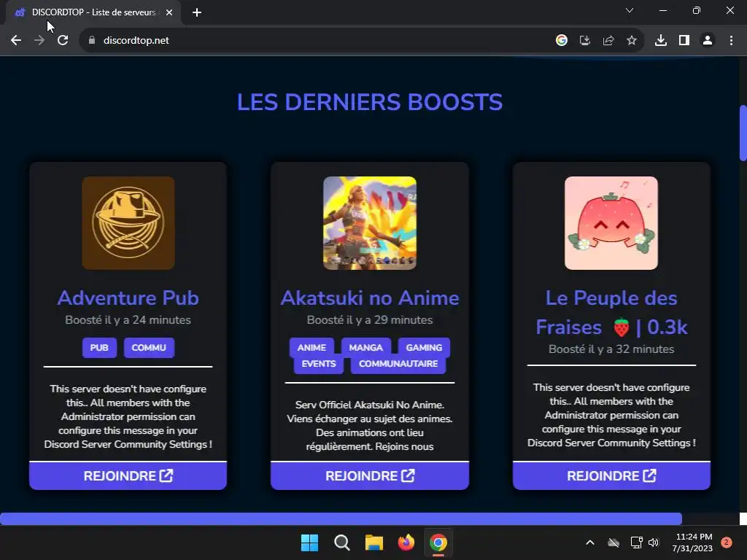Click the horizontal scrollbar at page bottom
Image resolution: width=747 pixels, height=560 pixels.
[341, 518]
